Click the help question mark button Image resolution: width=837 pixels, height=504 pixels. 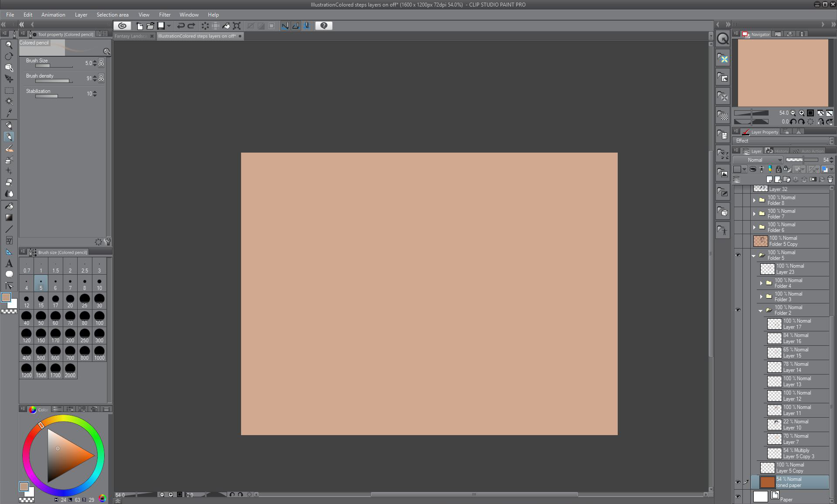point(323,26)
